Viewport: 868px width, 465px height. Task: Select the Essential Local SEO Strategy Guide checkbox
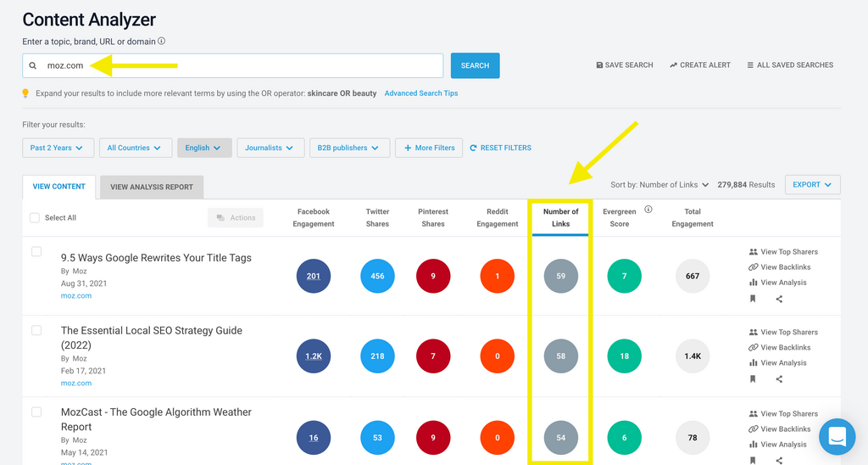(x=36, y=330)
